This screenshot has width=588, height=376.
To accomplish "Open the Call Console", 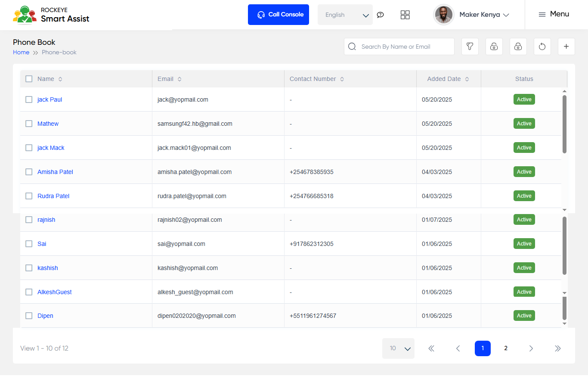I will tap(279, 15).
